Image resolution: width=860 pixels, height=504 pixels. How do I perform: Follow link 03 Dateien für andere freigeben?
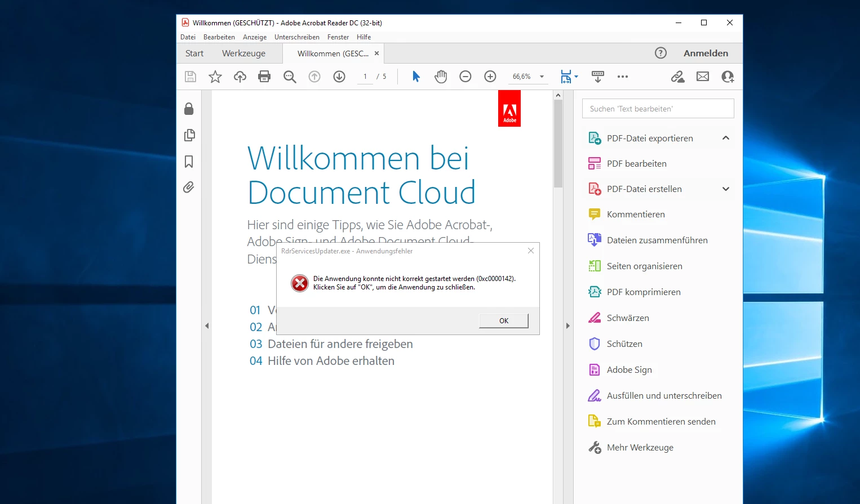[x=331, y=344]
